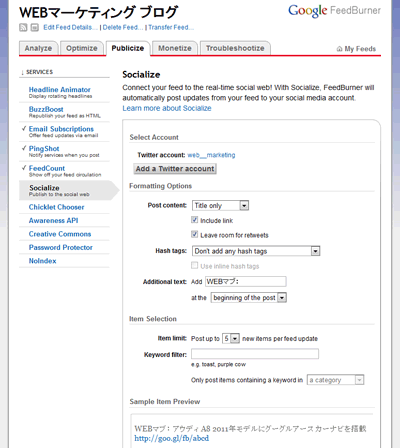Open the web__marketing Twitter account link

pos(211,155)
